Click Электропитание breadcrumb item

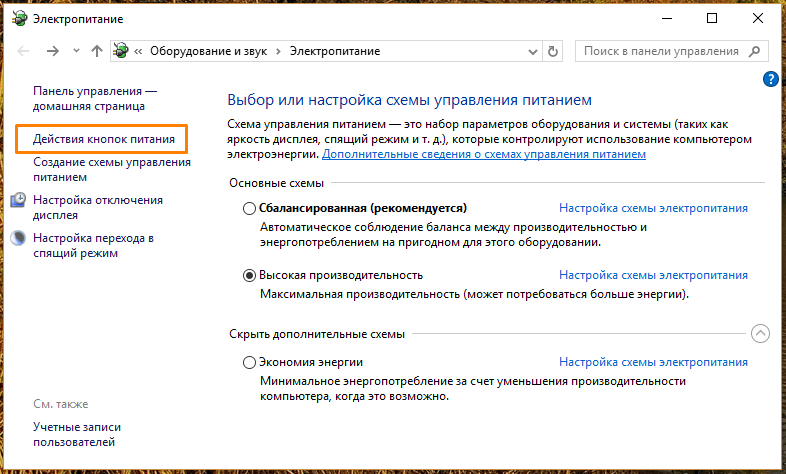point(335,51)
